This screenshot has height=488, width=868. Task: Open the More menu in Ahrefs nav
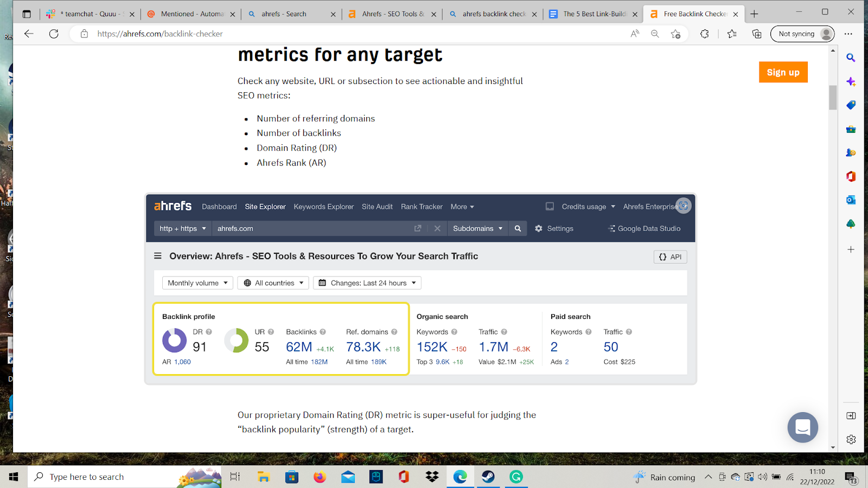[462, 207]
